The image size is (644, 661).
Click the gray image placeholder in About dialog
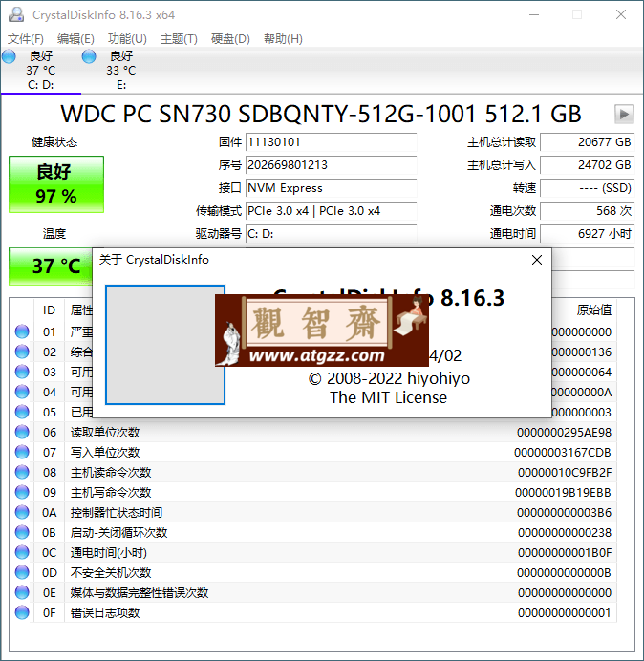(x=165, y=345)
